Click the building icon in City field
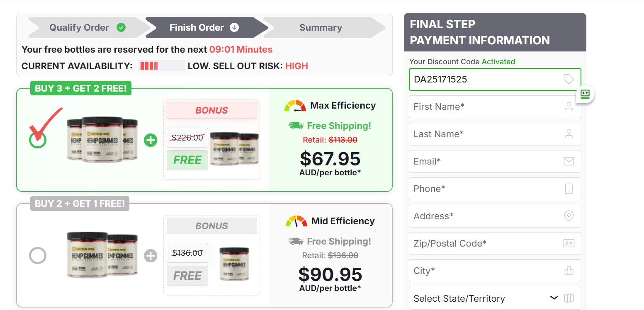The width and height of the screenshot is (644, 310). pyautogui.click(x=569, y=271)
